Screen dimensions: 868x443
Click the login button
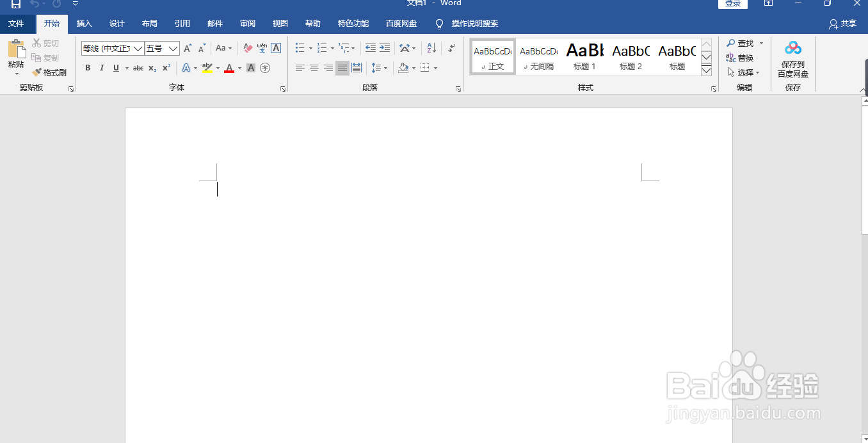(733, 3)
